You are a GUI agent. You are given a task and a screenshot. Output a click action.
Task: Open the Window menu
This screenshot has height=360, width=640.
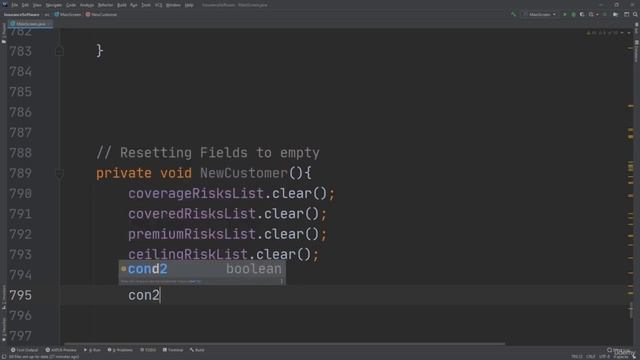click(x=173, y=5)
